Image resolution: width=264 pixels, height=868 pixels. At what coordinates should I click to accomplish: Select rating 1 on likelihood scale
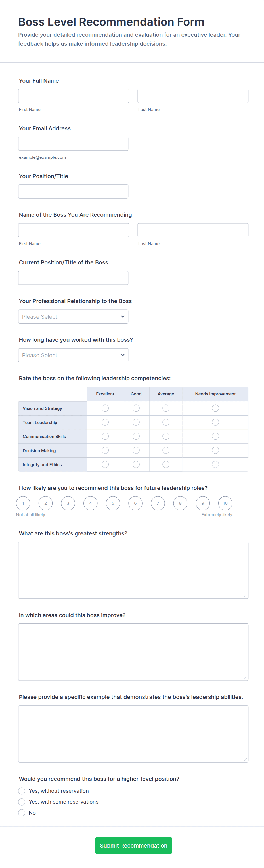click(x=23, y=503)
